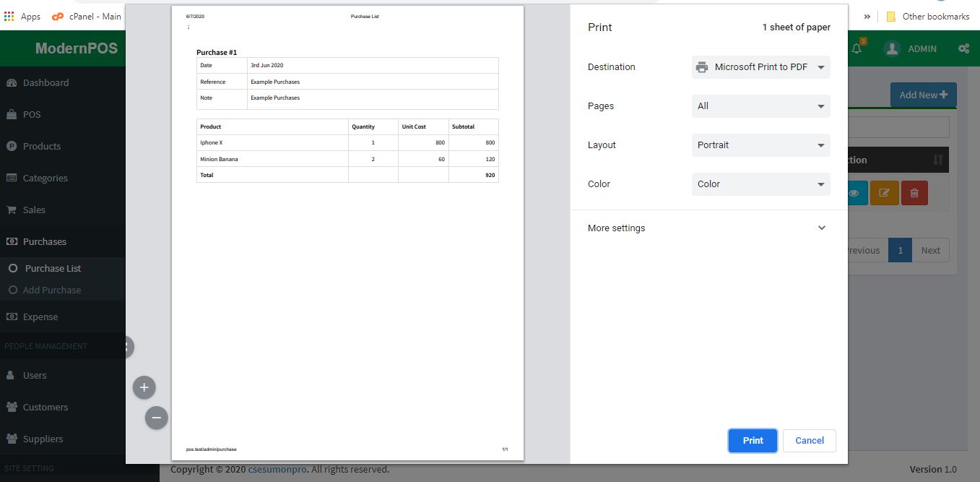Sort the Action column
Viewport: 980px width, 482px height.
coord(938,160)
